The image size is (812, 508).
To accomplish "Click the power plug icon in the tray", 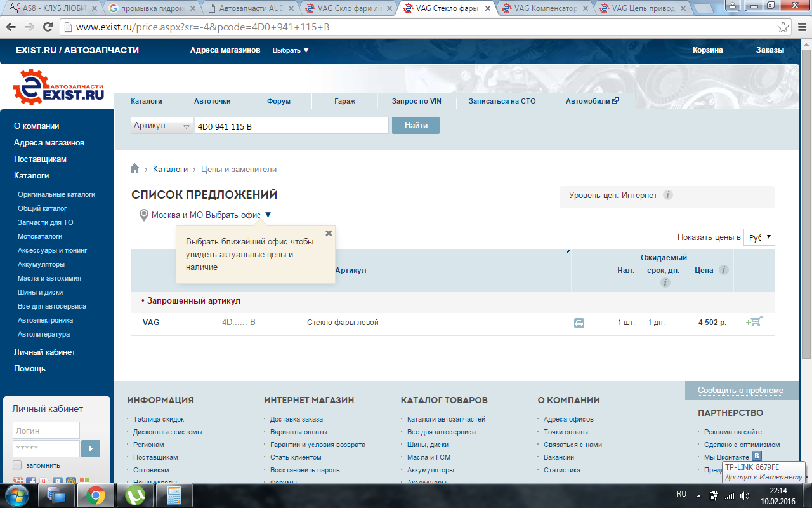I will [x=714, y=496].
